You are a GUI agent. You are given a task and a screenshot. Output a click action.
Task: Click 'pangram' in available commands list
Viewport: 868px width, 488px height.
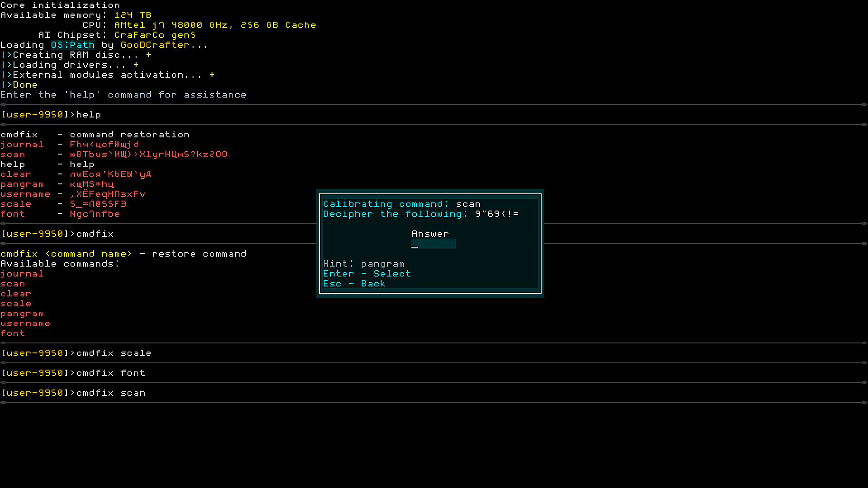click(x=22, y=314)
